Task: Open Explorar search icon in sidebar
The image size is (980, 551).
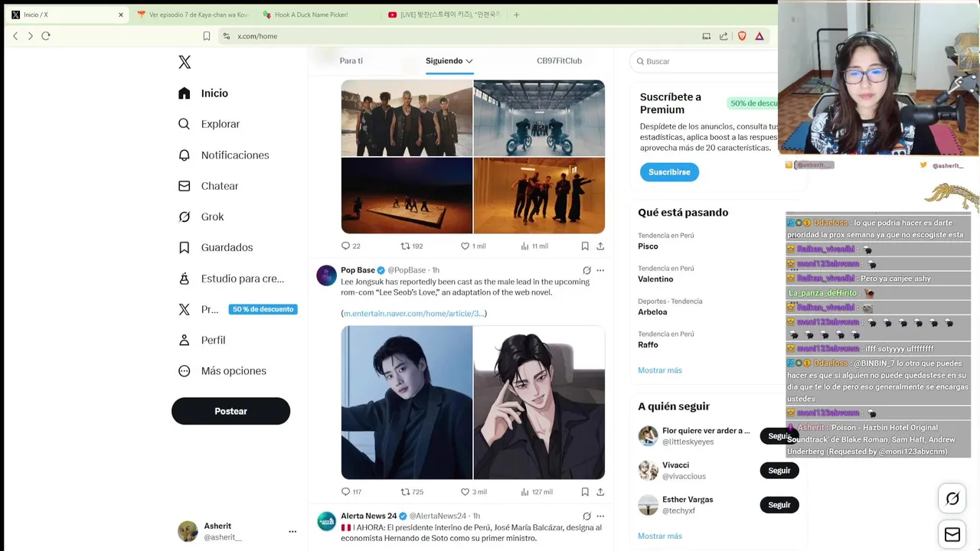Action: coord(184,124)
